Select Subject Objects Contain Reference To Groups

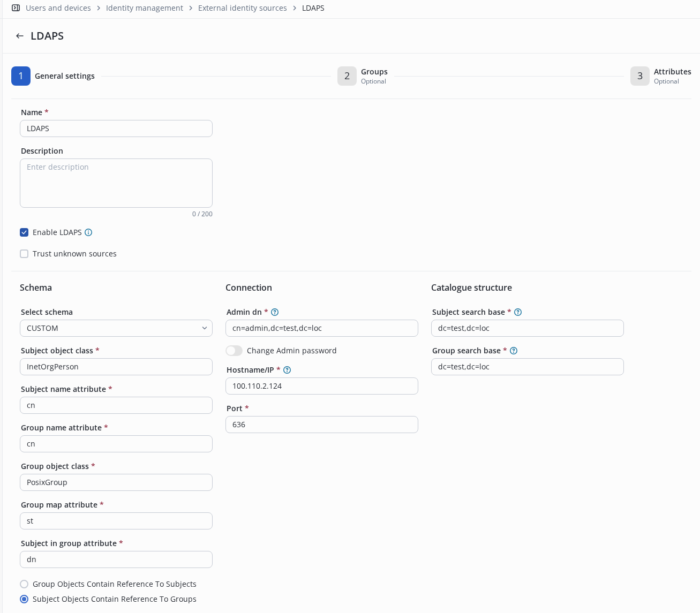pyautogui.click(x=24, y=599)
